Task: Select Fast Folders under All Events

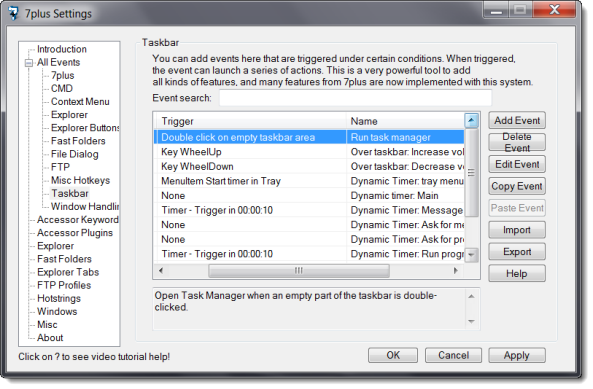Action: point(78,141)
